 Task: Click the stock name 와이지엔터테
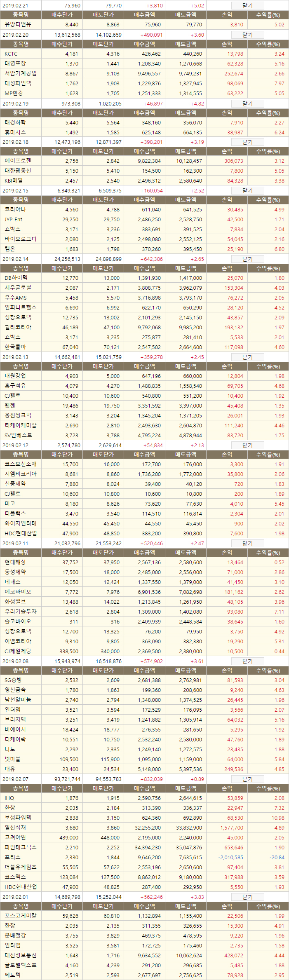point(21,524)
